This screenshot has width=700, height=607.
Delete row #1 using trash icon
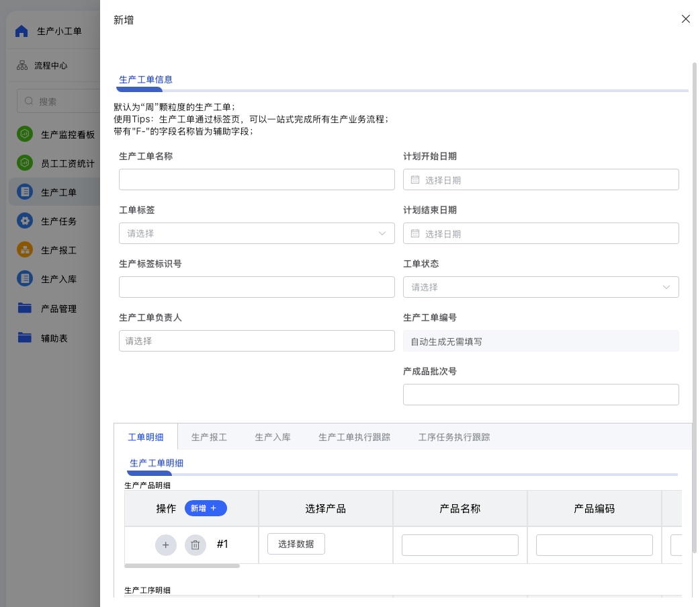tap(195, 544)
